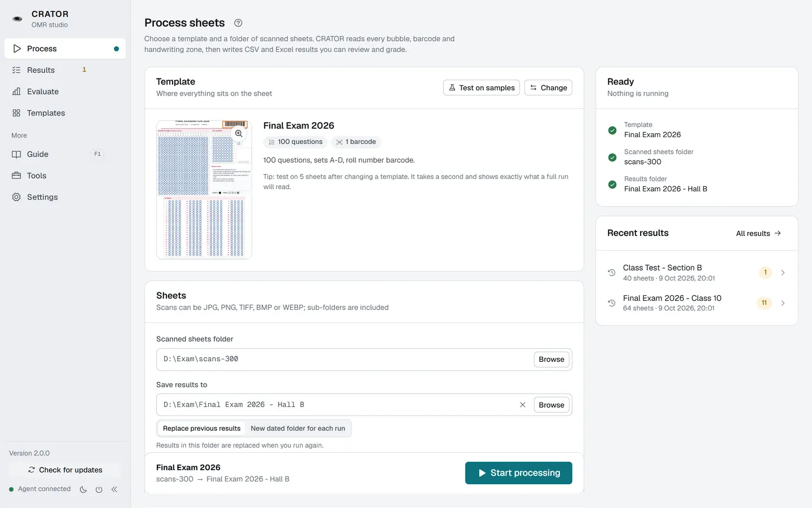Viewport: 812px width, 508px height.
Task: Expand Class Test - Section B result chevron
Action: point(783,273)
